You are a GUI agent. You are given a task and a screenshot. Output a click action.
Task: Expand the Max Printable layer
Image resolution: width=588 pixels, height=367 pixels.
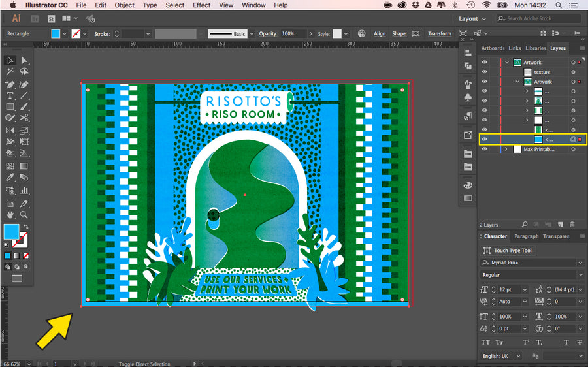506,150
